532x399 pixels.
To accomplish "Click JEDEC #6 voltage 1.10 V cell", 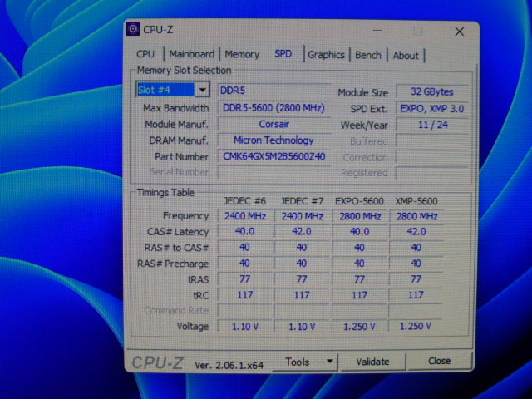I will [x=245, y=327].
